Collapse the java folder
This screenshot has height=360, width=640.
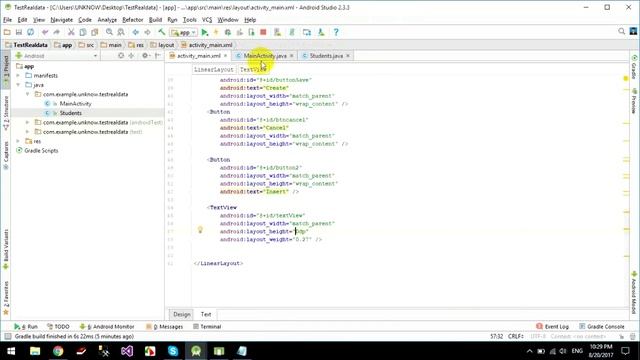18,85
